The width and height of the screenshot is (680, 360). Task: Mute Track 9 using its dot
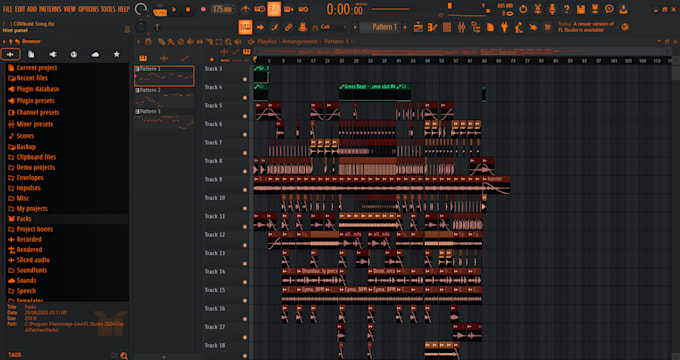[245, 190]
